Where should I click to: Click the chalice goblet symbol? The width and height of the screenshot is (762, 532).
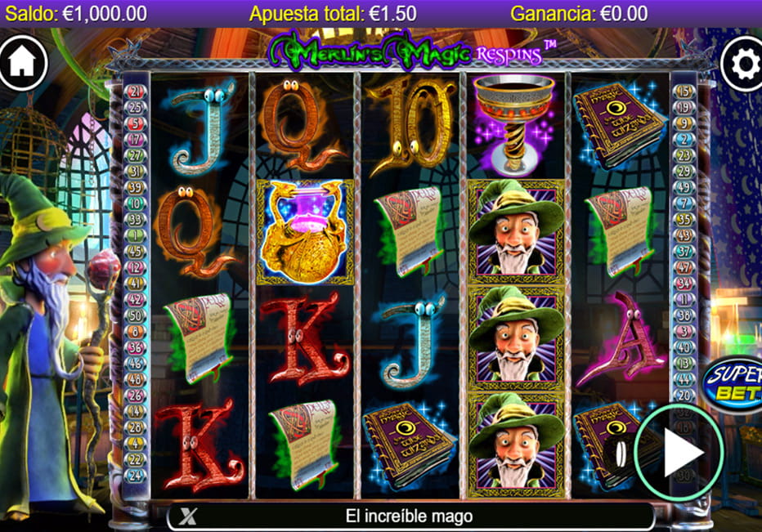click(514, 126)
